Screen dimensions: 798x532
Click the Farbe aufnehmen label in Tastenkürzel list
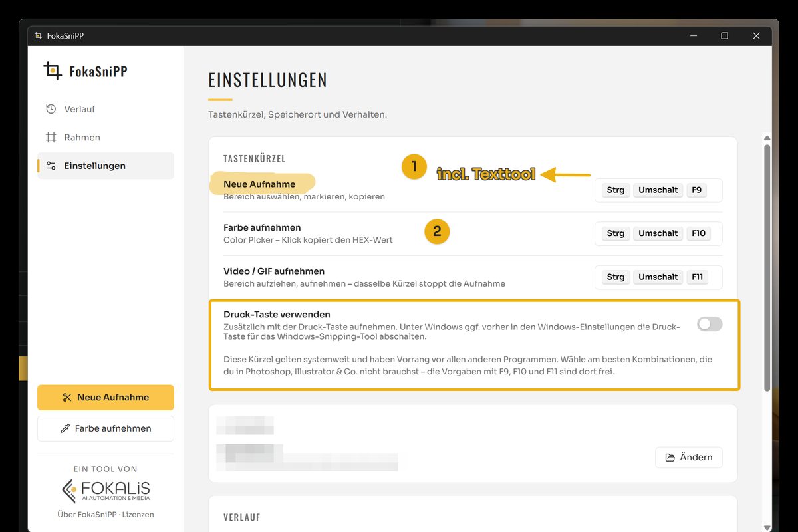[x=262, y=227]
